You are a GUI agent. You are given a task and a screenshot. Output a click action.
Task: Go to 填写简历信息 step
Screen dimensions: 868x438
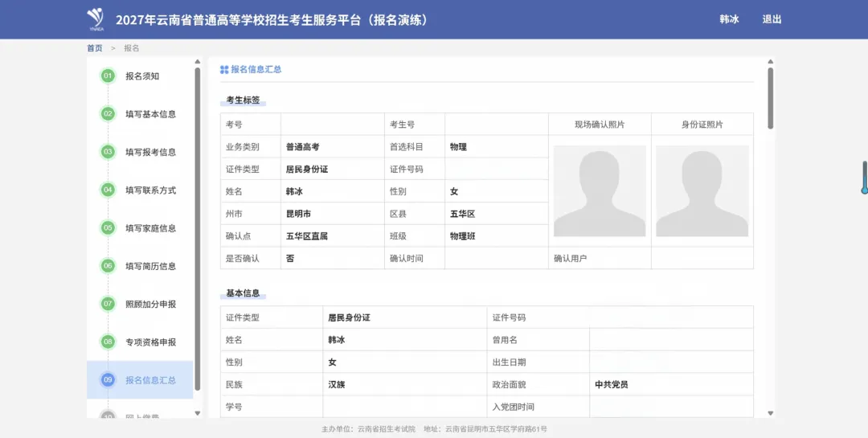tap(150, 266)
